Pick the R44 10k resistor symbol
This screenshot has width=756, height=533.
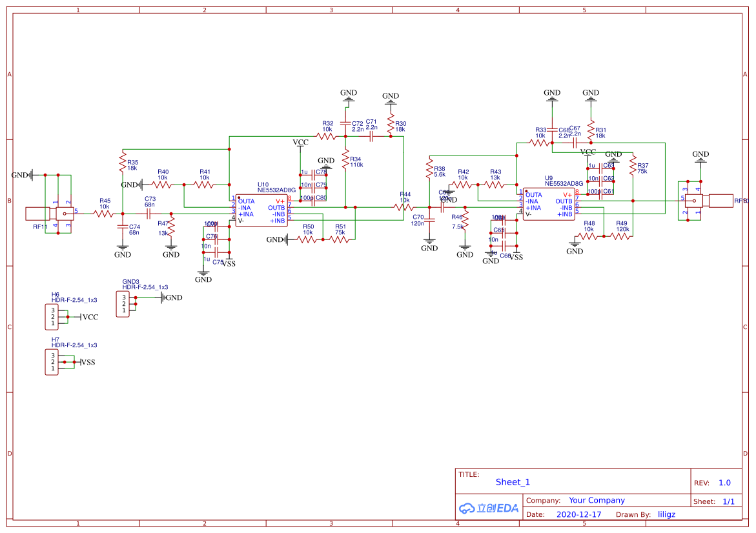[x=404, y=207]
